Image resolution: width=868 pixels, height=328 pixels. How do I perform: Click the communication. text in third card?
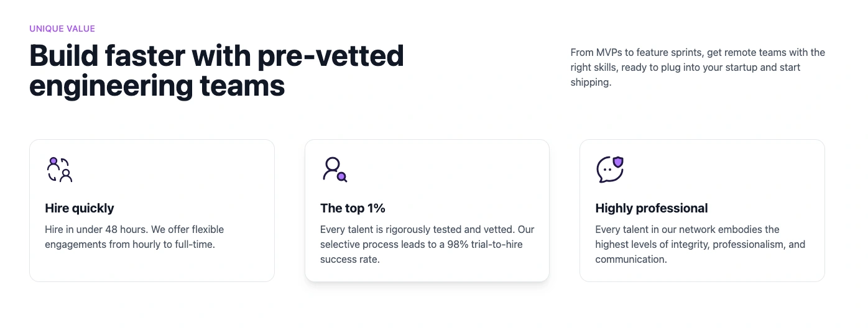(x=631, y=259)
